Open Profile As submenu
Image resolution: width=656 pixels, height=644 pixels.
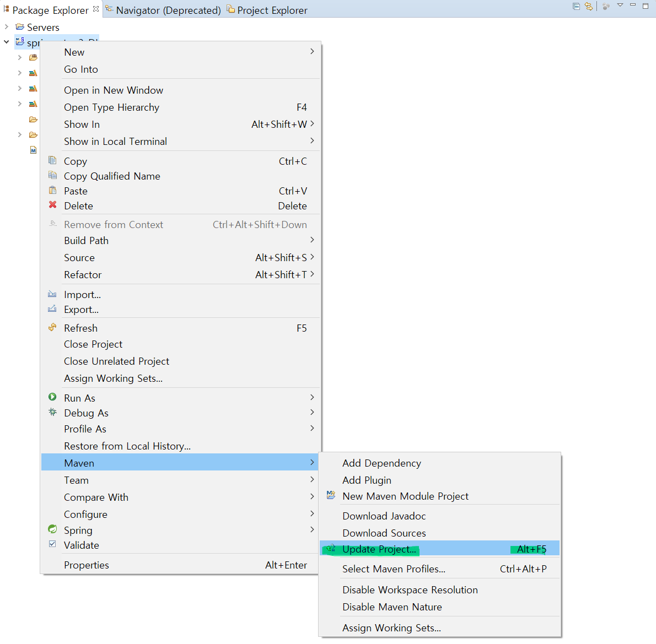tap(180, 429)
